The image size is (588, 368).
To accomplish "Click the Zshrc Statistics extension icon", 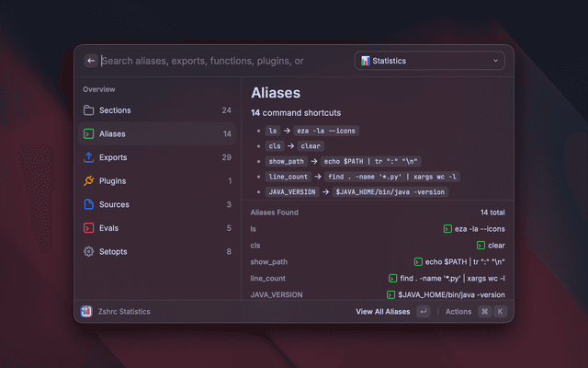I will (86, 312).
